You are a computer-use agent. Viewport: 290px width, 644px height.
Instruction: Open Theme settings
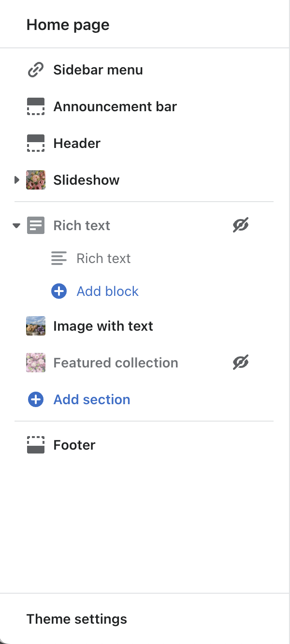76,619
